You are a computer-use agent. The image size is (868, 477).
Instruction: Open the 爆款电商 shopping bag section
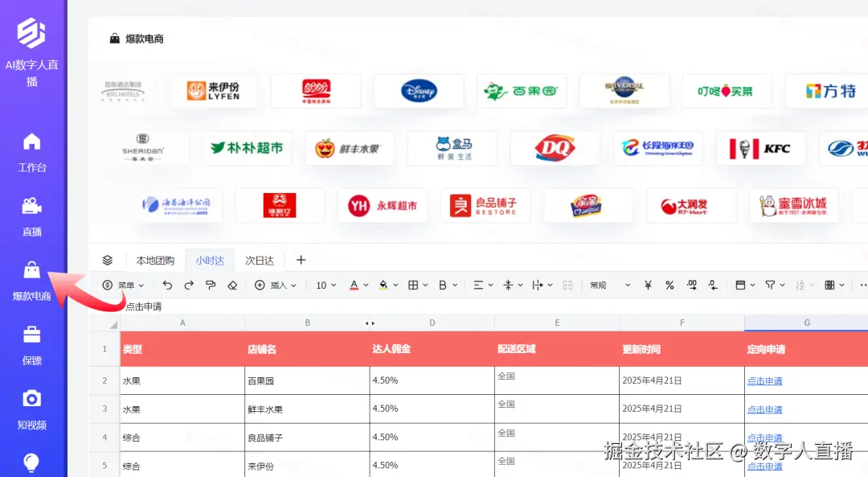[x=32, y=281]
